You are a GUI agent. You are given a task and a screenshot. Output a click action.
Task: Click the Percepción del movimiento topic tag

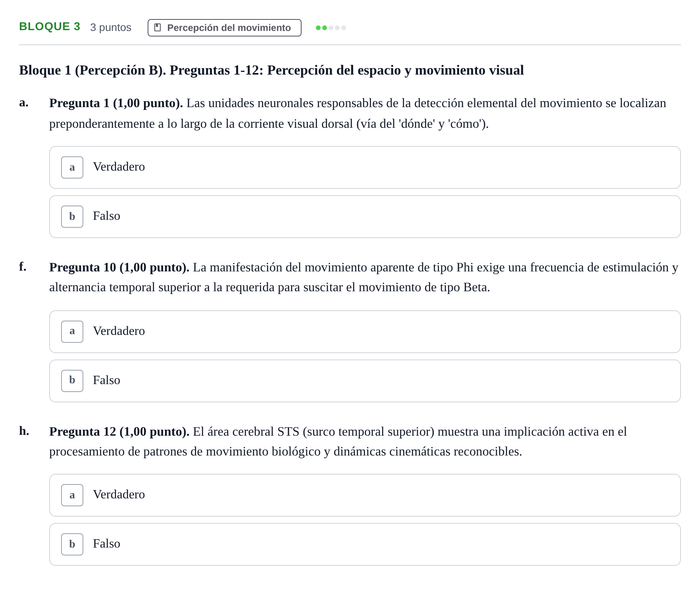tap(224, 28)
